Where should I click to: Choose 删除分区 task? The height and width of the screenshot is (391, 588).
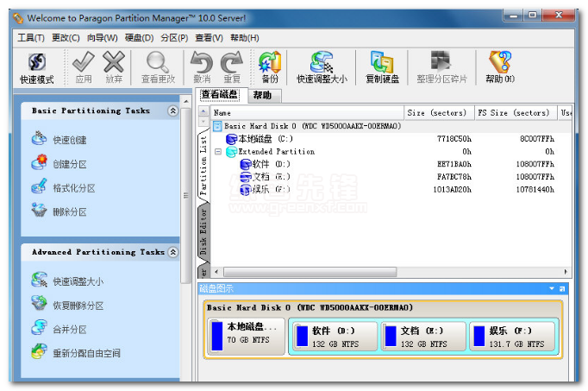59,211
